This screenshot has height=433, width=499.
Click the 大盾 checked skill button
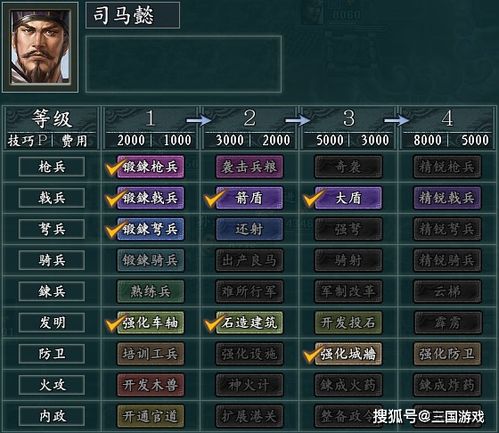[x=348, y=198]
